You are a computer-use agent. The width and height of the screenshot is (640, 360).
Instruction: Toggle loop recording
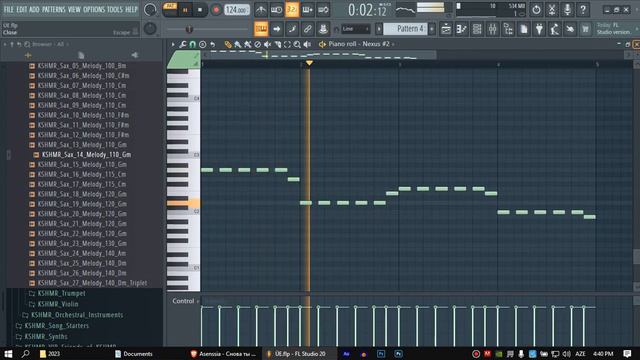pos(323,10)
